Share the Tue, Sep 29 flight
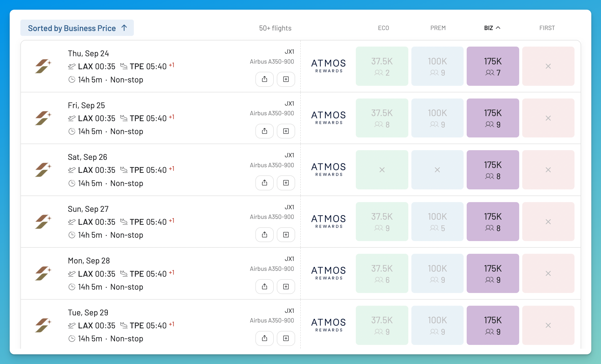The height and width of the screenshot is (364, 601). (265, 338)
